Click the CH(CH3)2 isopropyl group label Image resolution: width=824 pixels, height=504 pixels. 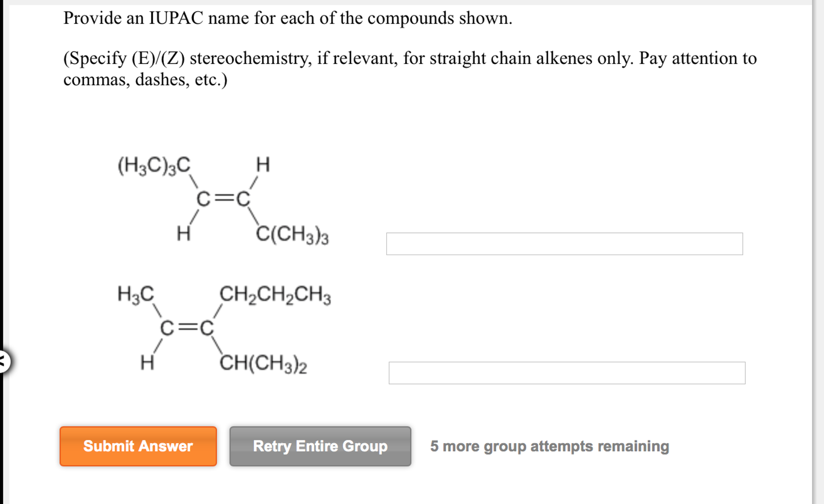click(x=264, y=364)
